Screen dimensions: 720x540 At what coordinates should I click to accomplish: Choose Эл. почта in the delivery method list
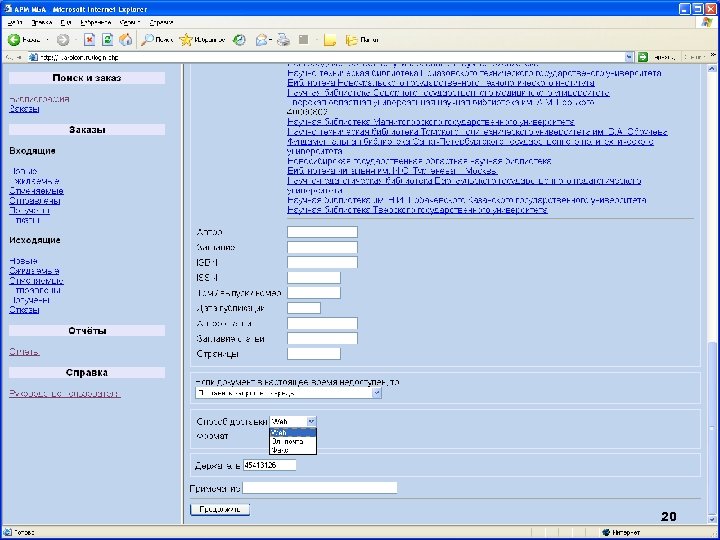(x=293, y=441)
